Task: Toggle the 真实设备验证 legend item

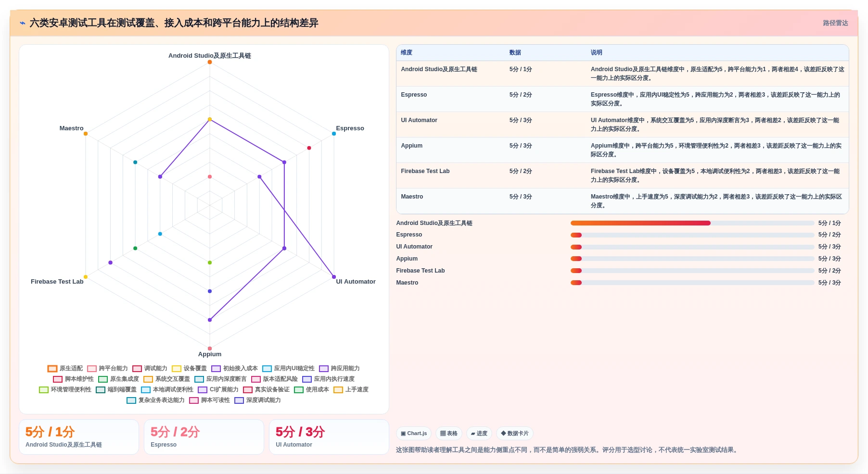Action: tap(266, 390)
